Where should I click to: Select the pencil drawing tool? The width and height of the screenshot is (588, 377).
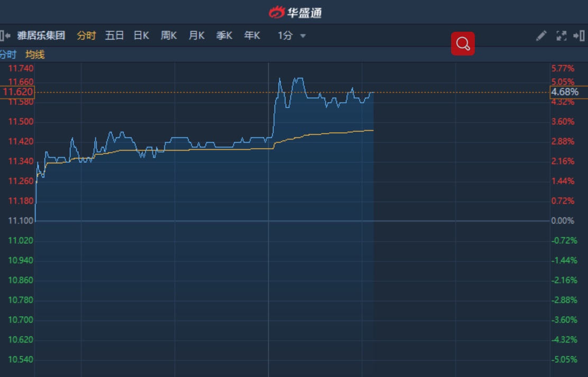tap(541, 35)
